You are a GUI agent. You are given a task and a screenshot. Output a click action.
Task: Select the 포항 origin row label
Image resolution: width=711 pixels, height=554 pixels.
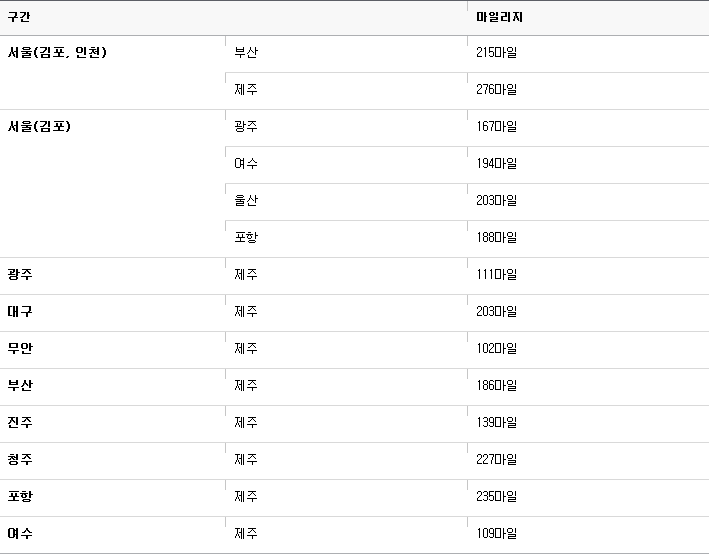[20, 496]
